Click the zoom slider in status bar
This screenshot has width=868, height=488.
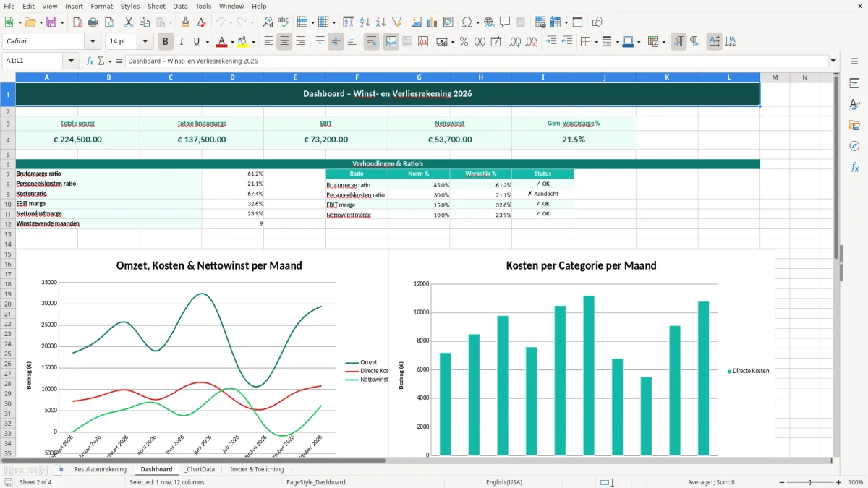tap(809, 482)
